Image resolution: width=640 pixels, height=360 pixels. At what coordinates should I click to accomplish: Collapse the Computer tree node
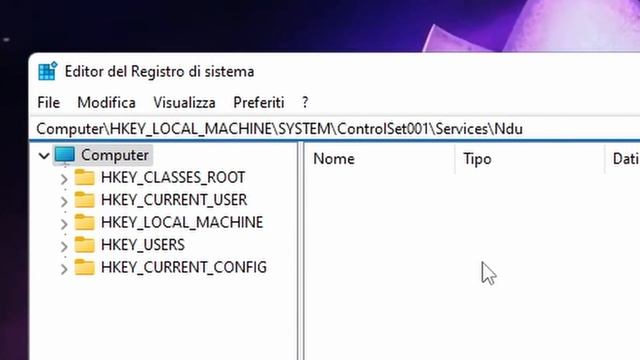[44, 156]
